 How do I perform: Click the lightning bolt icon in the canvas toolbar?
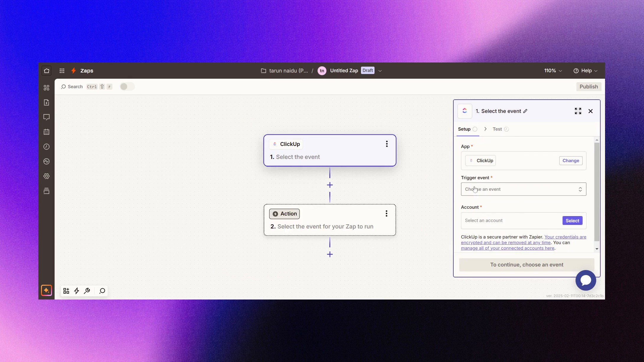pyautogui.click(x=77, y=291)
